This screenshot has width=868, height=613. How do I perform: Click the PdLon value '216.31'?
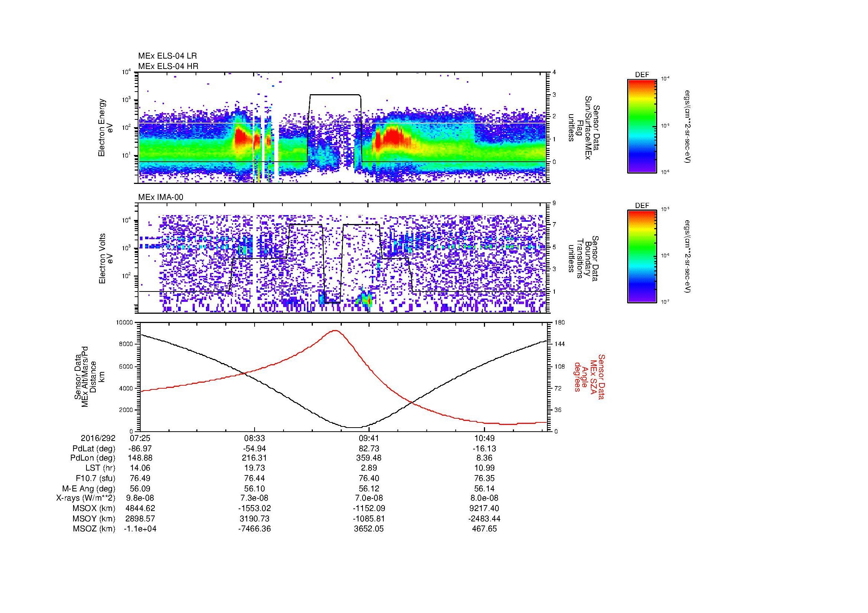pos(255,458)
